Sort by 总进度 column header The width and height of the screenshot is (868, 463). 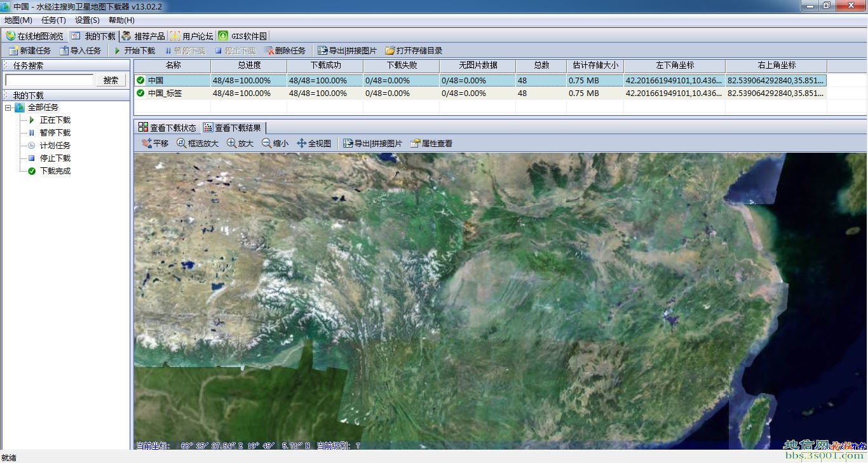click(249, 66)
